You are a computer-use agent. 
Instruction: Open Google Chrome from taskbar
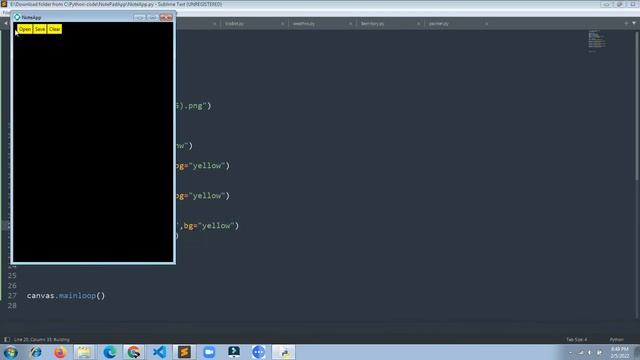point(134,352)
